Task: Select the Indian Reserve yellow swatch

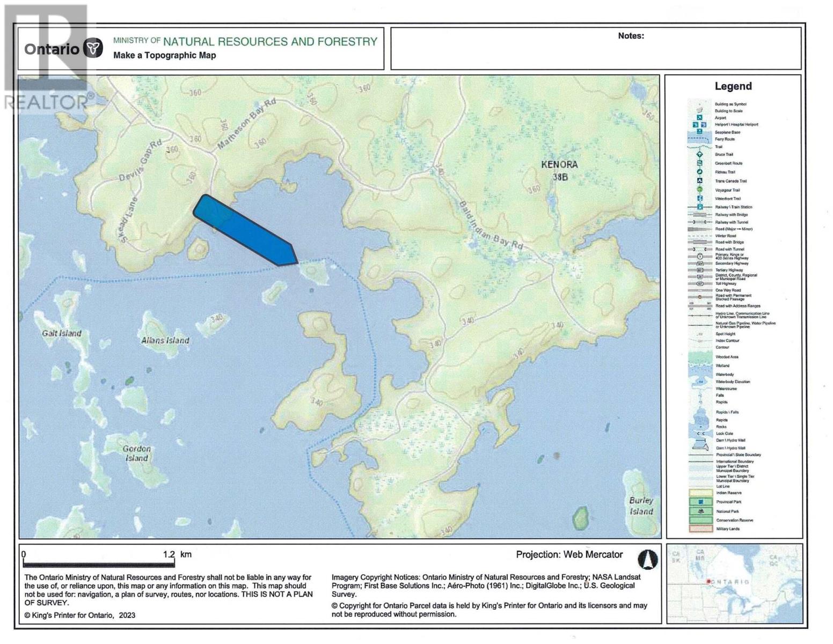Action: click(701, 493)
